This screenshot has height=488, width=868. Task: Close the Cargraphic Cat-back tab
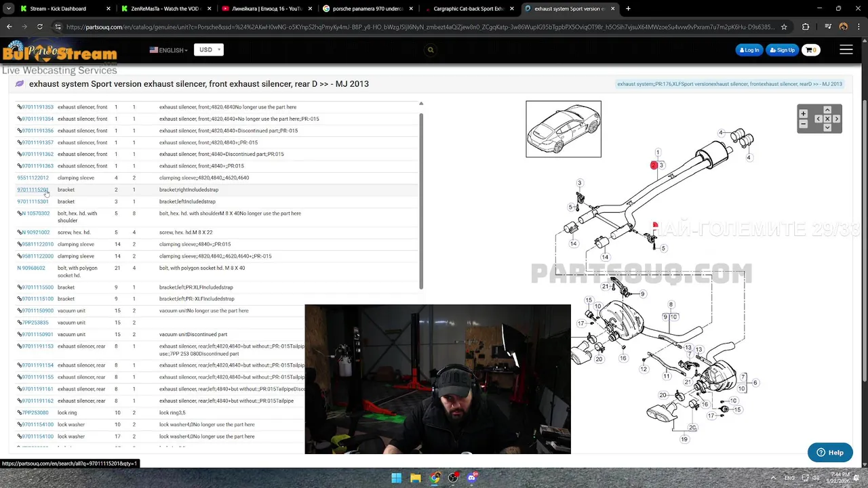511,9
